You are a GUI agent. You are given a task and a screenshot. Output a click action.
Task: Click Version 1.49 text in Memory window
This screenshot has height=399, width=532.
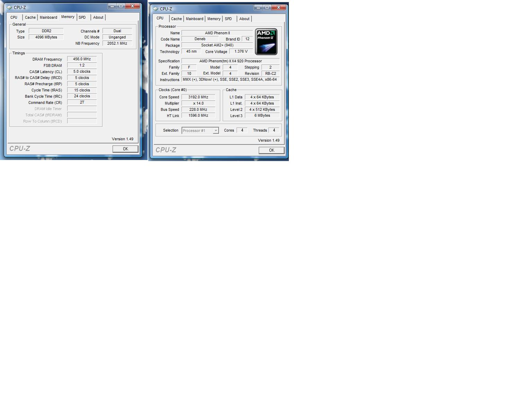point(123,139)
